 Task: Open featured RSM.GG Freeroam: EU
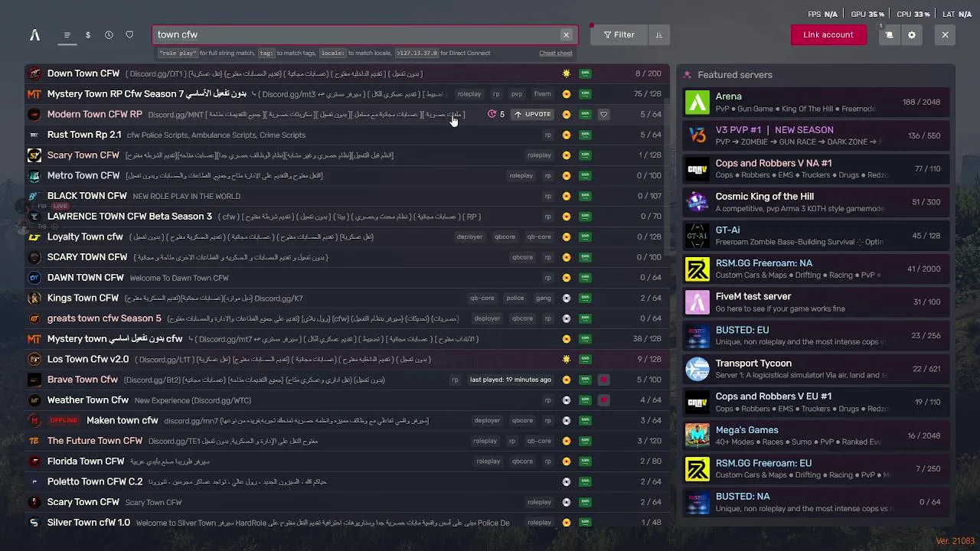[x=816, y=468]
